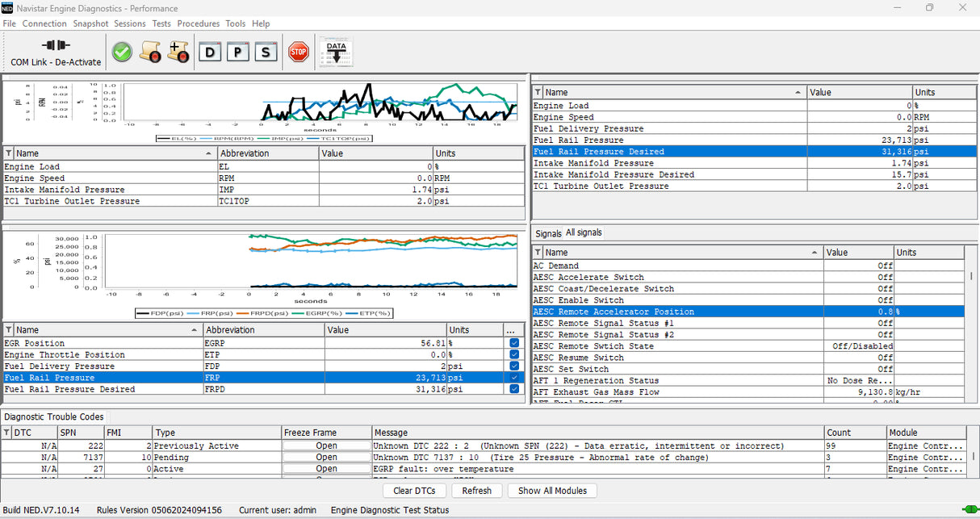This screenshot has height=519, width=980.
Task: Open the Tools menu
Action: pos(235,23)
